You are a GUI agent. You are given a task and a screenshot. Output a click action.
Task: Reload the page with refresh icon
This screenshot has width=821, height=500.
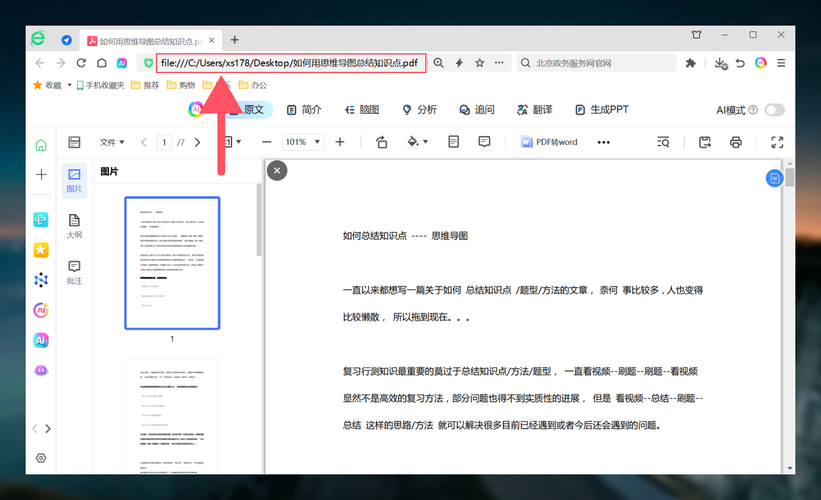[81, 63]
